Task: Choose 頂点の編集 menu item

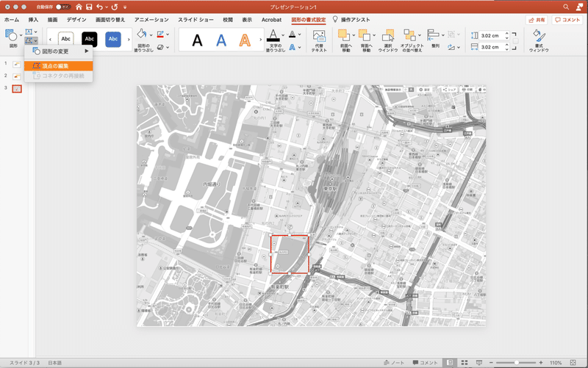Action: tap(59, 66)
